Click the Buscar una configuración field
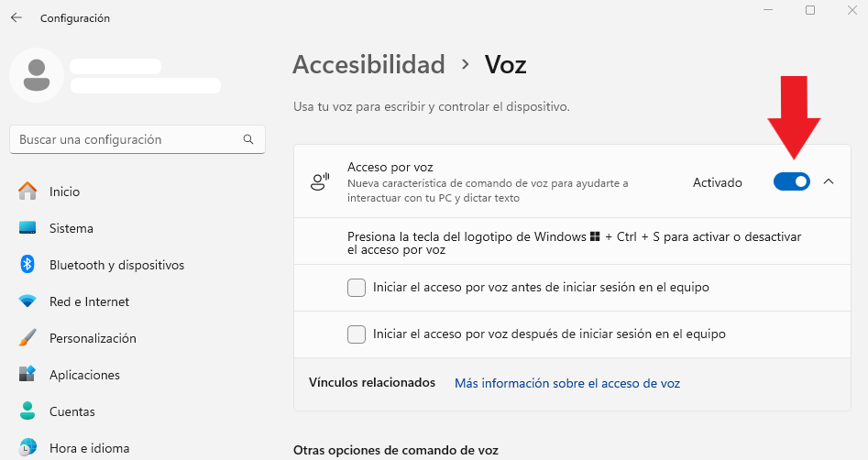Screen dimensions: 868x460 pyautogui.click(x=137, y=139)
